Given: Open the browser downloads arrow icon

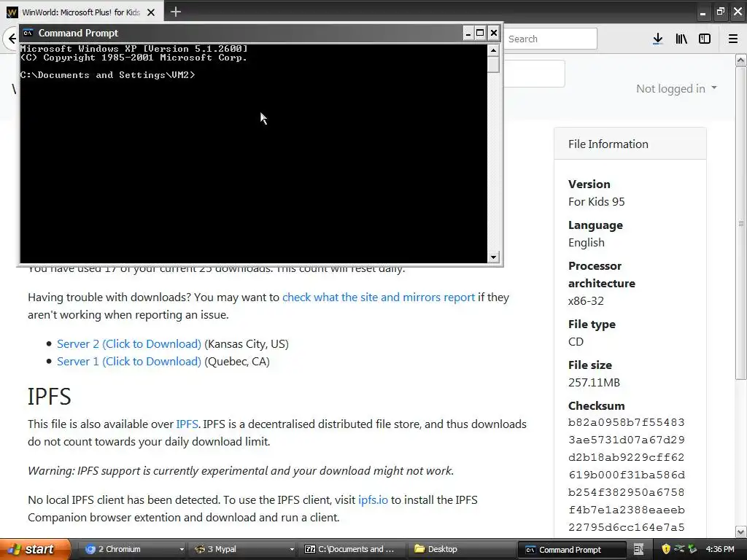Looking at the screenshot, I should tap(657, 39).
